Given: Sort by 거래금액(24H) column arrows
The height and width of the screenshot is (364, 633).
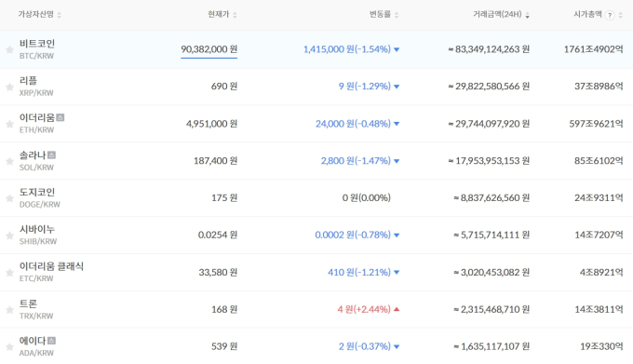Looking at the screenshot, I should click(527, 15).
